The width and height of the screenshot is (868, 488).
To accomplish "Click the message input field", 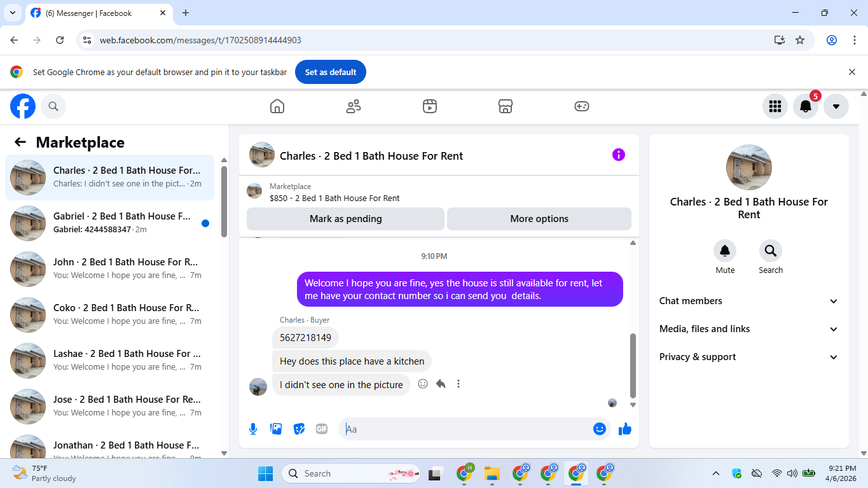I will pyautogui.click(x=467, y=429).
